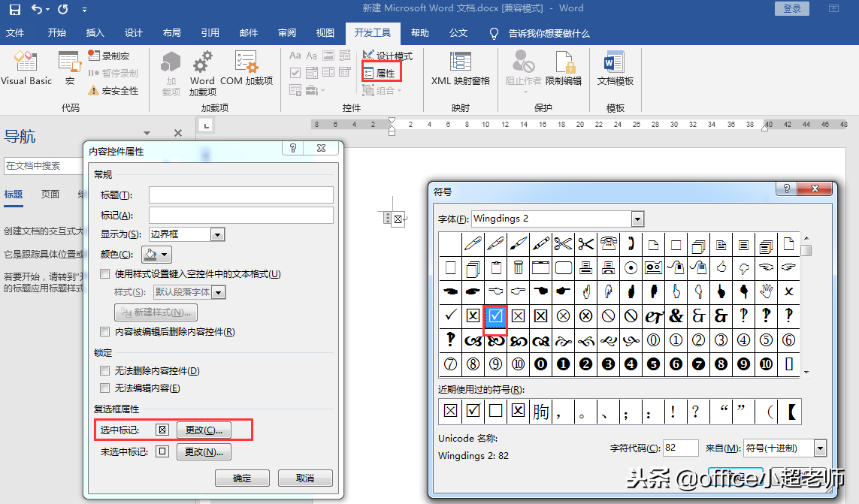This screenshot has width=859, height=504.
Task: Click the Title (标题) input field
Action: click(x=241, y=195)
